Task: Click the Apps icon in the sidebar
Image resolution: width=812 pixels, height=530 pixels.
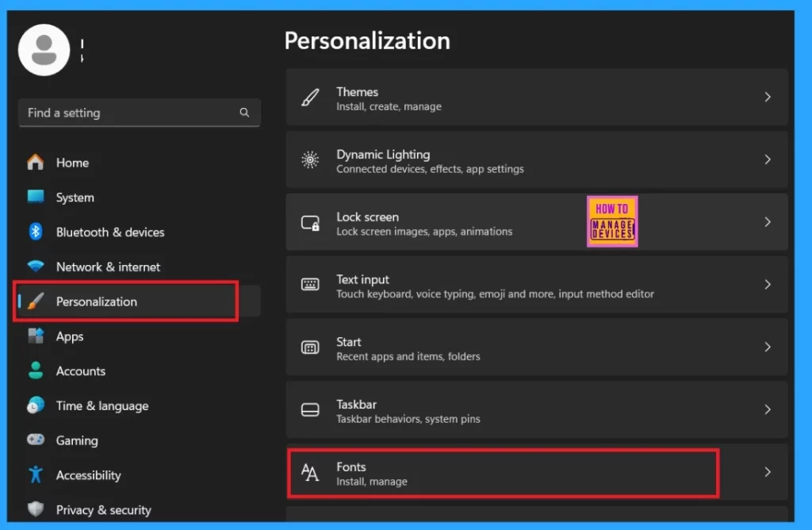Action: (x=35, y=336)
